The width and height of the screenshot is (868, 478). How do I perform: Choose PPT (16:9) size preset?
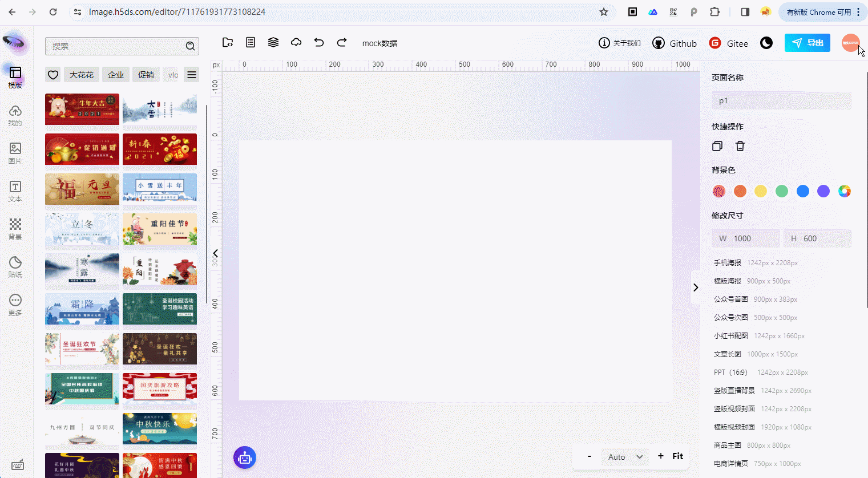761,372
